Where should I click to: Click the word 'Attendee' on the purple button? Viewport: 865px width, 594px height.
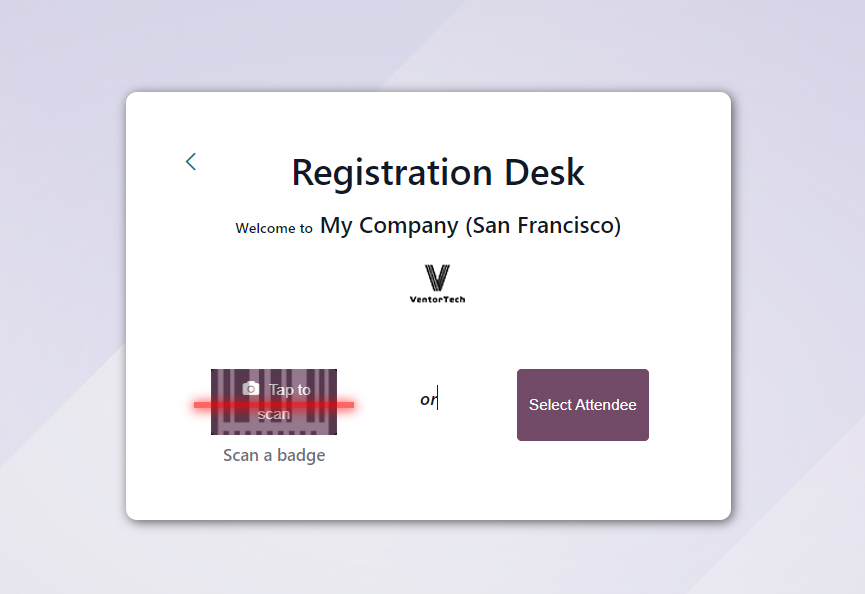point(606,405)
